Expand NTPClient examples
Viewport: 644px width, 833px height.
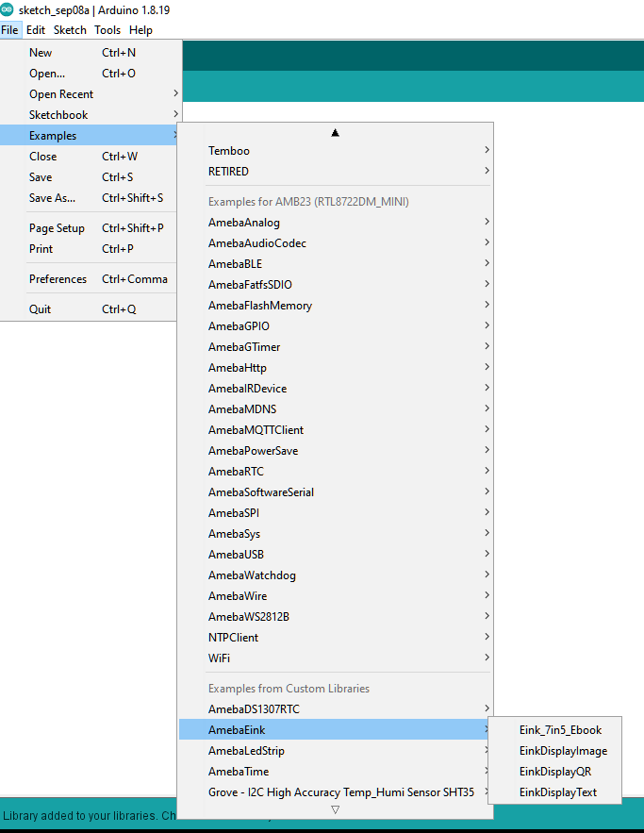coord(336,637)
